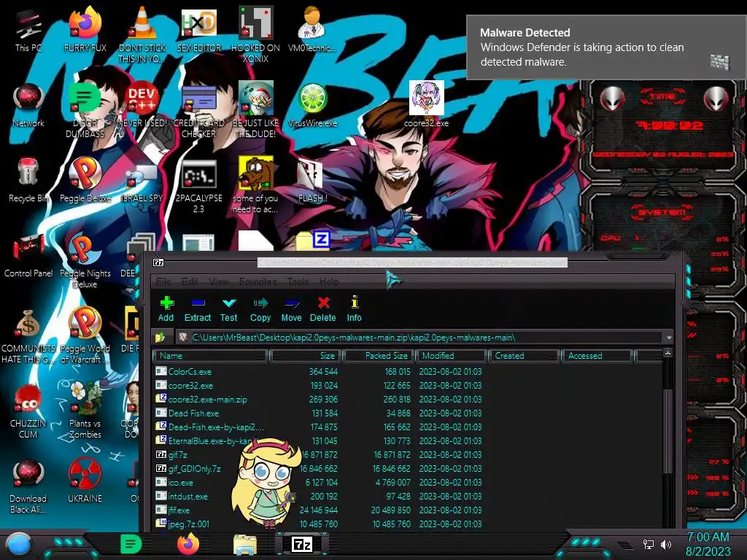This screenshot has width=747, height=560.
Task: Open the taskbar clock showing 7:00 AM
Action: click(708, 544)
